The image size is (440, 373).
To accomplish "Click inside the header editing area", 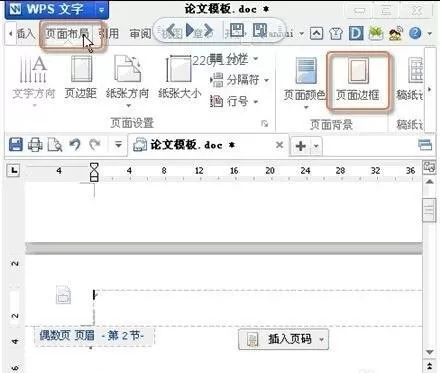I will 258,307.
